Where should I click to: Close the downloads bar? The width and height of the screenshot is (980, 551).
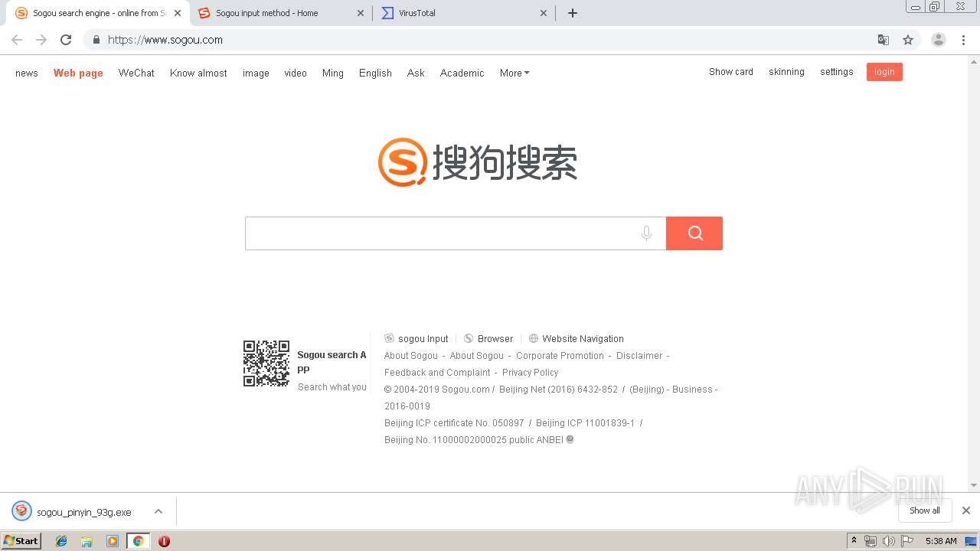coord(966,510)
